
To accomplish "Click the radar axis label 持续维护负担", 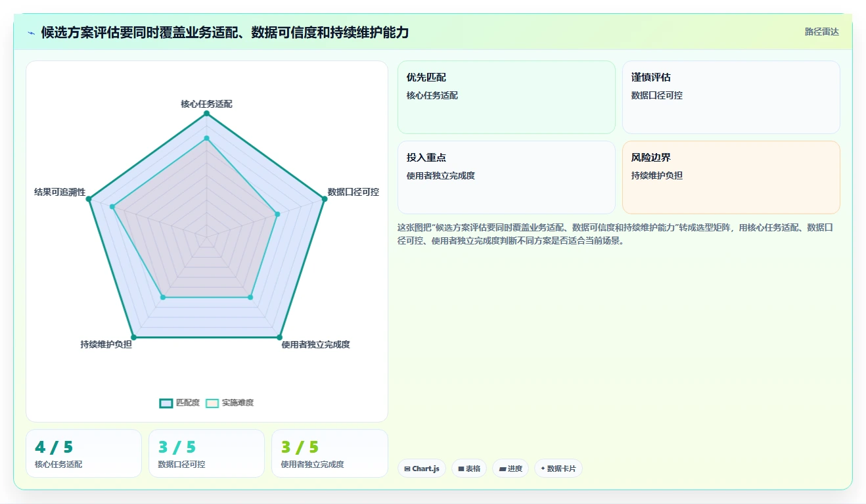I will (x=106, y=344).
